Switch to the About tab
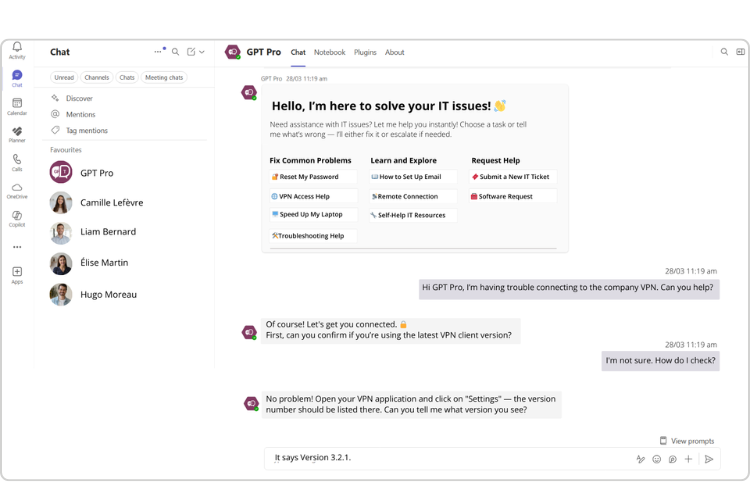 (x=395, y=52)
